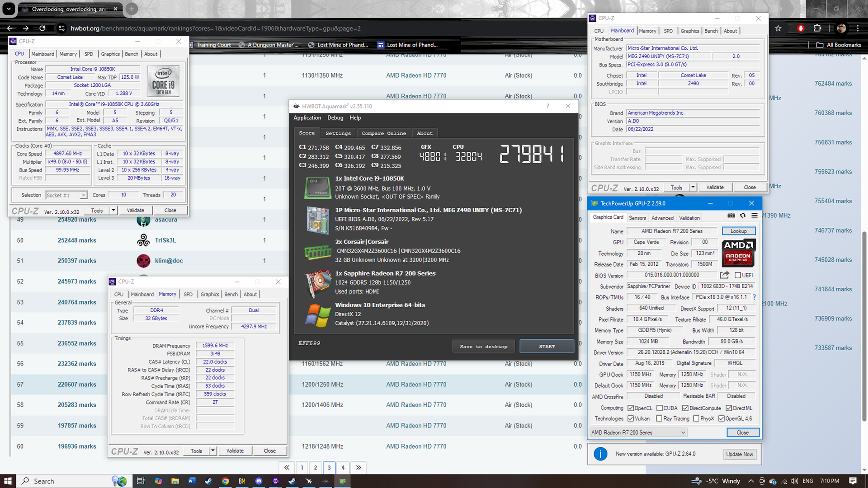Expand the Tools arrow in the CPU-Z Mainboard window
The height and width of the screenshot is (488, 868).
(693, 187)
